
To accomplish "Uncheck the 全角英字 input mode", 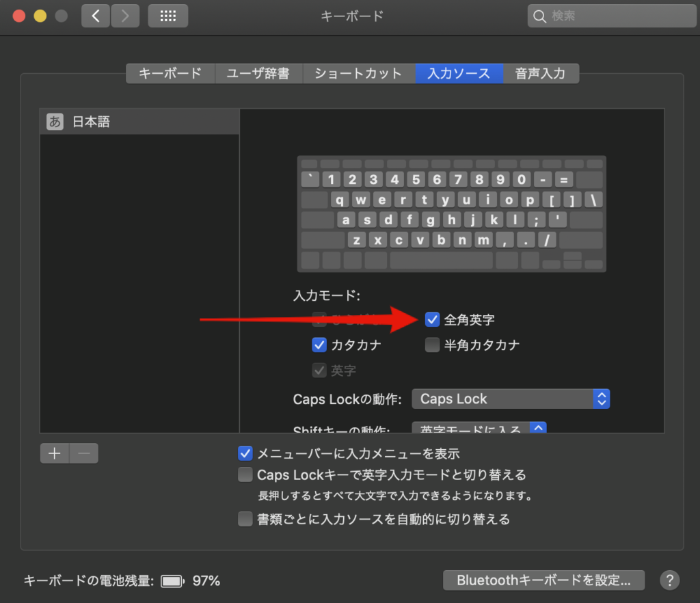I will [431, 319].
